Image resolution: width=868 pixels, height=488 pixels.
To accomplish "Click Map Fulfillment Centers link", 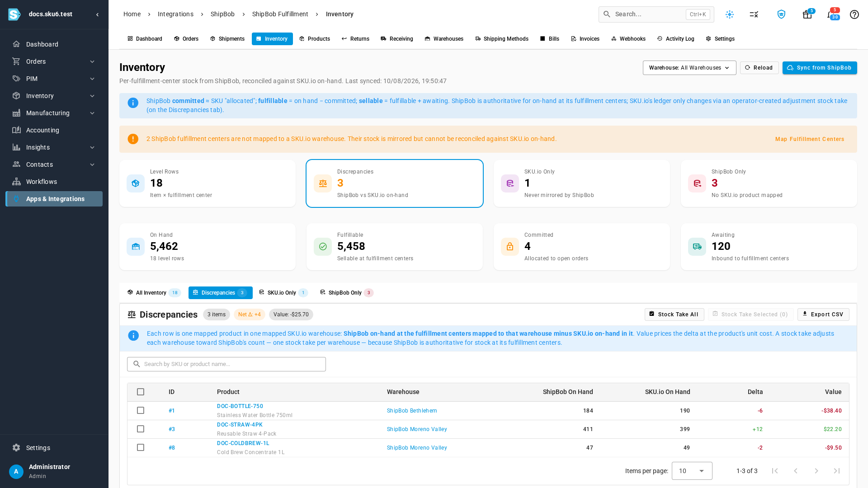I will click(x=810, y=139).
